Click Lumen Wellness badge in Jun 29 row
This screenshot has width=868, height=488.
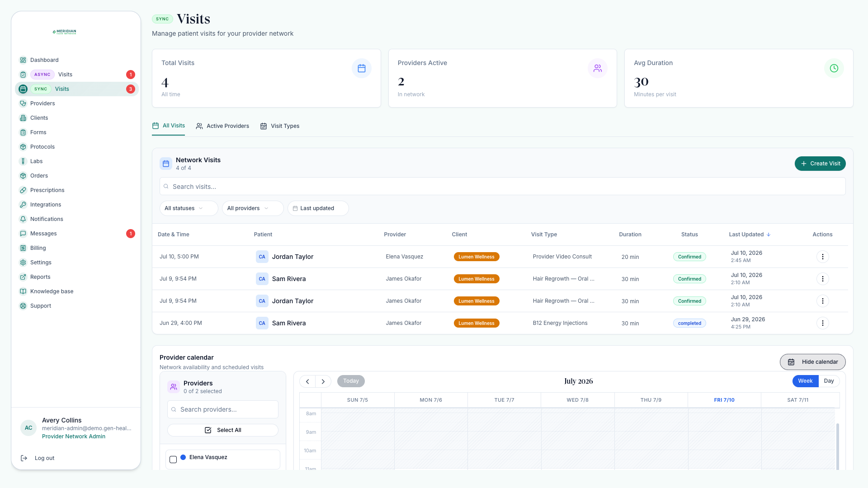[x=476, y=323]
